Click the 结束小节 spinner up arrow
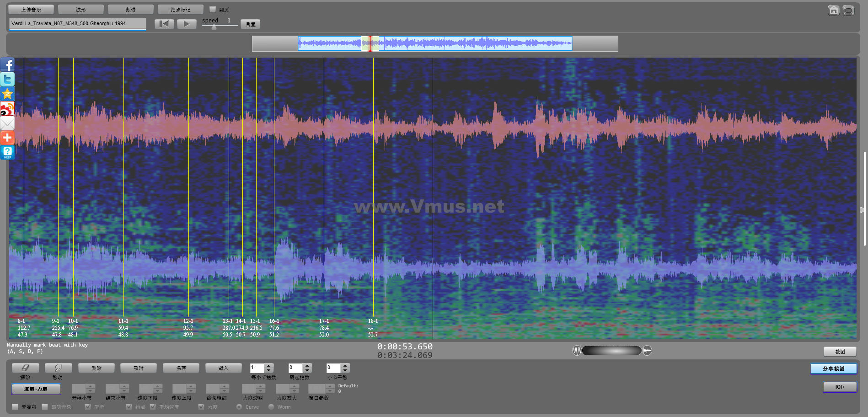The width and height of the screenshot is (868, 417). click(x=124, y=386)
